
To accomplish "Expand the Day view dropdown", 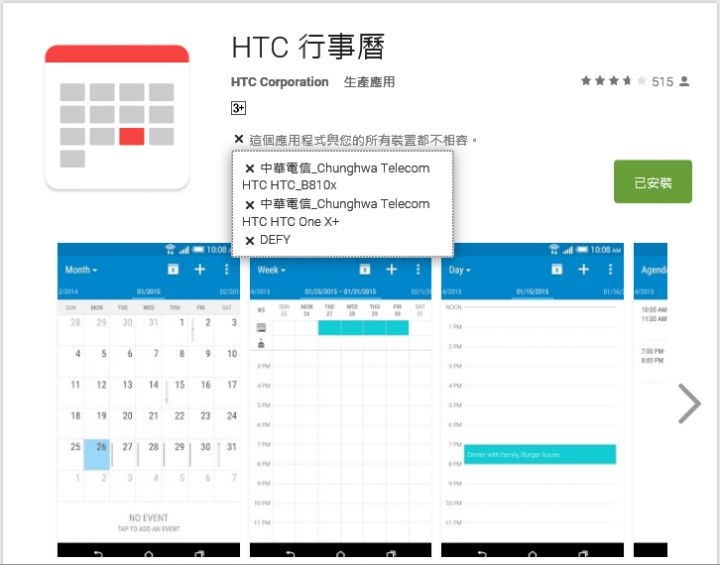I will tap(460, 270).
